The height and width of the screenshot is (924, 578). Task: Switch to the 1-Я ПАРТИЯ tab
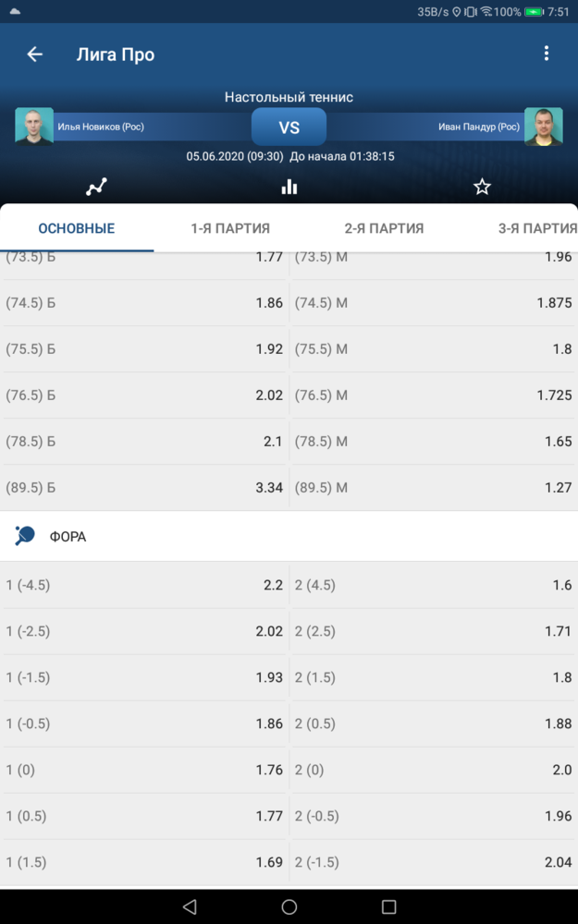230,228
